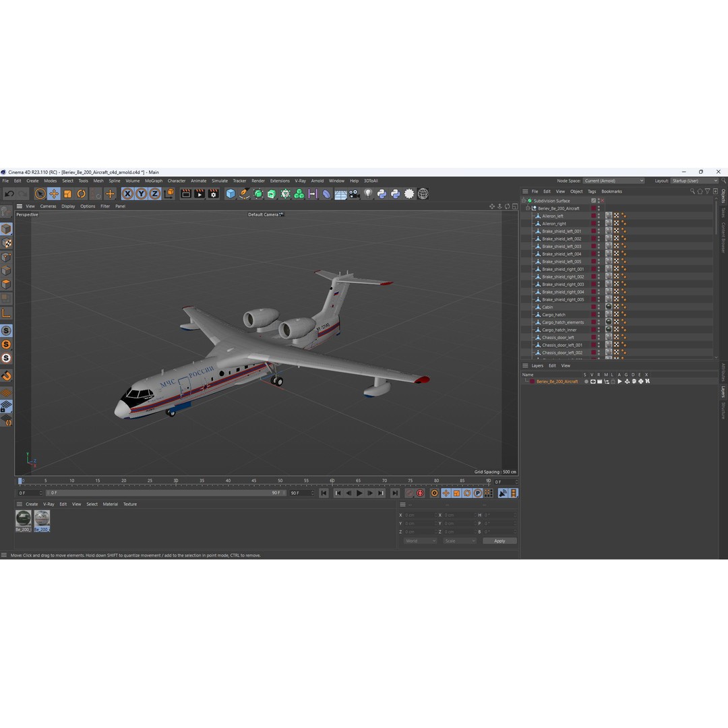
Task: Toggle layer lock for Beriev_Be_200_Aircraft
Action: [x=613, y=381]
